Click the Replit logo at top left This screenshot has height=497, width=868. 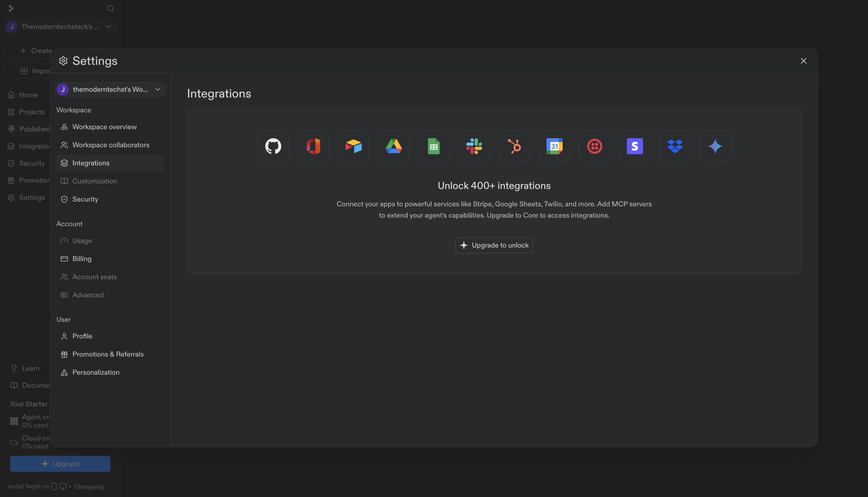click(11, 8)
